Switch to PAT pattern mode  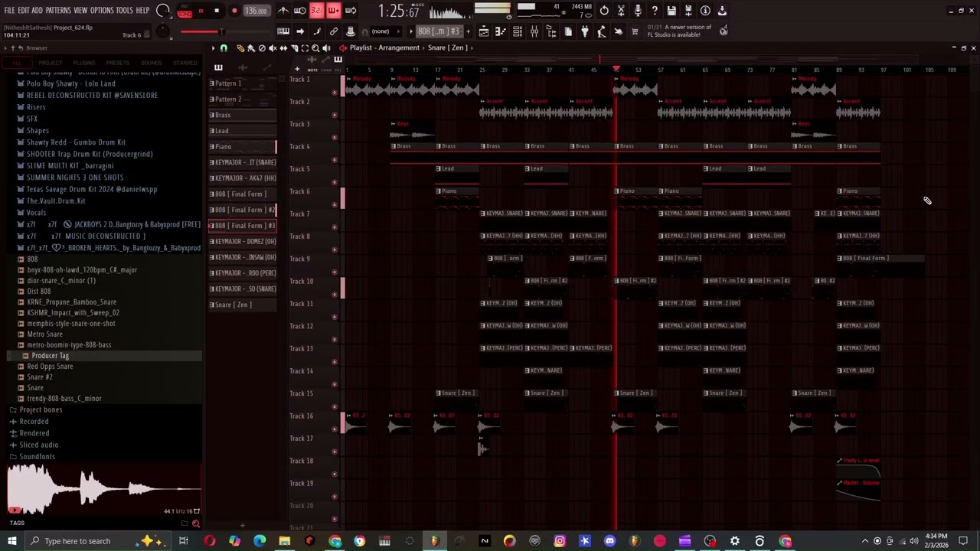[184, 6]
